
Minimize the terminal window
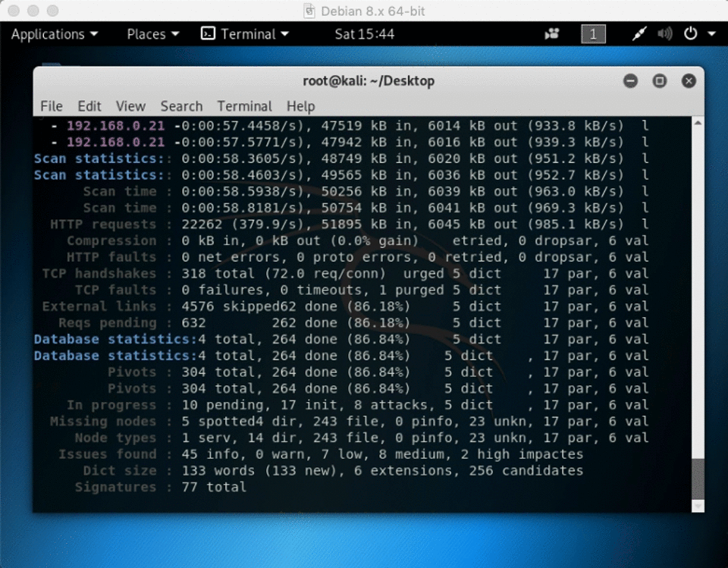[x=630, y=81]
